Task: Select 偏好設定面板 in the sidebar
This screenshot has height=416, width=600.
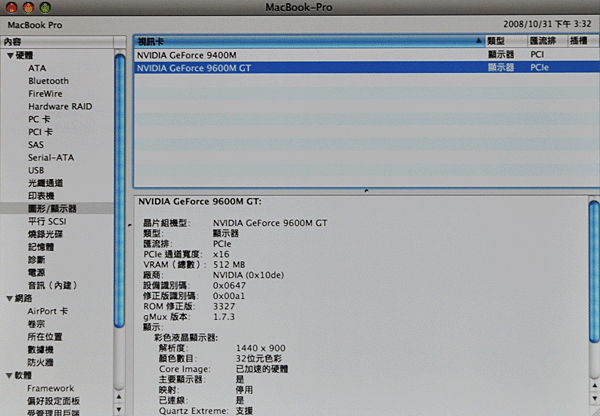Action: [54, 401]
